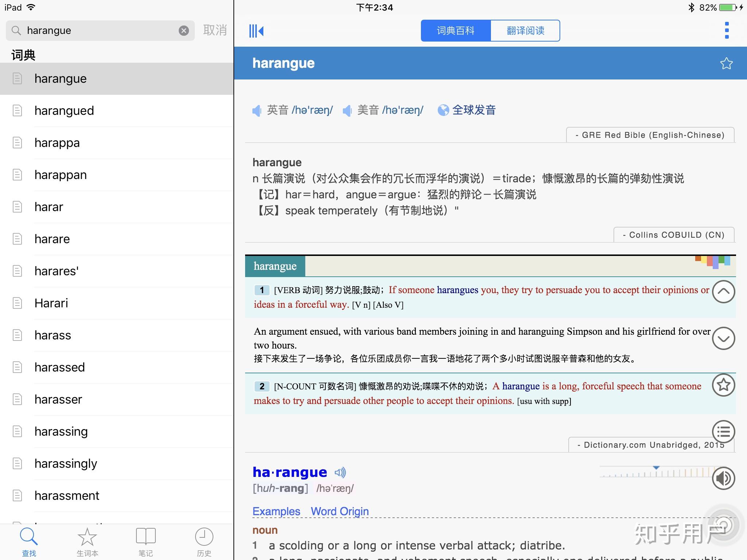This screenshot has width=747, height=560.
Task: Switch to 词典百科 segment
Action: click(x=456, y=31)
